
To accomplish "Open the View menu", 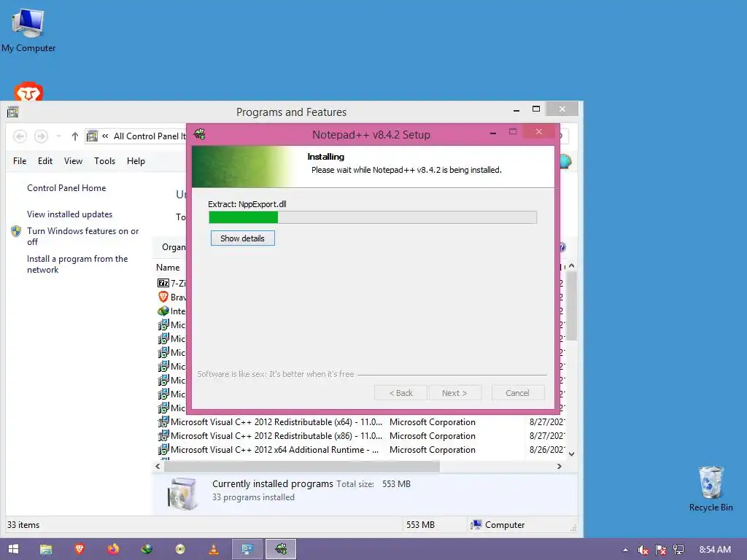I will pos(74,161).
